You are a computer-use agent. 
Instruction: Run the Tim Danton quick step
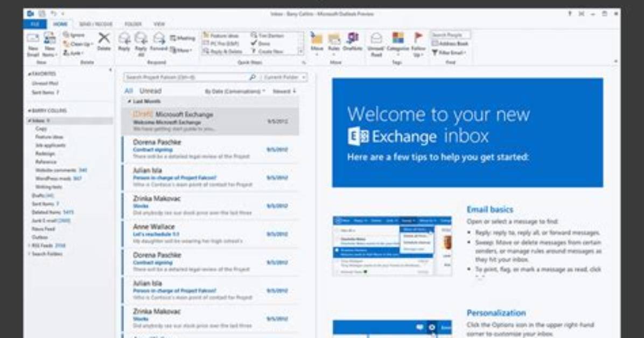268,36
